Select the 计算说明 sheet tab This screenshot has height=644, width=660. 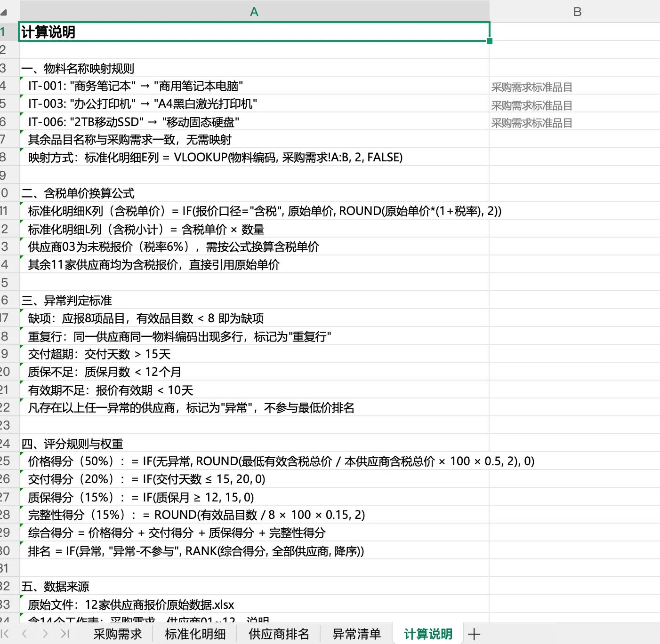[x=428, y=634]
